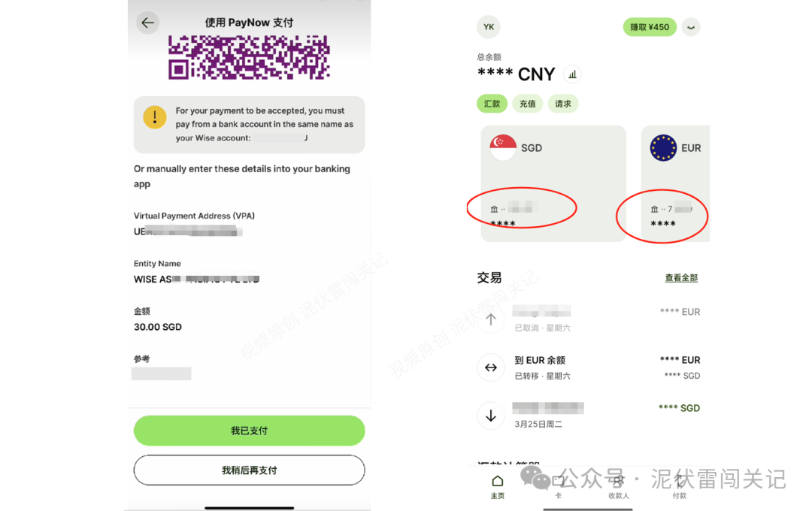Open the SGD balance card

(x=553, y=183)
